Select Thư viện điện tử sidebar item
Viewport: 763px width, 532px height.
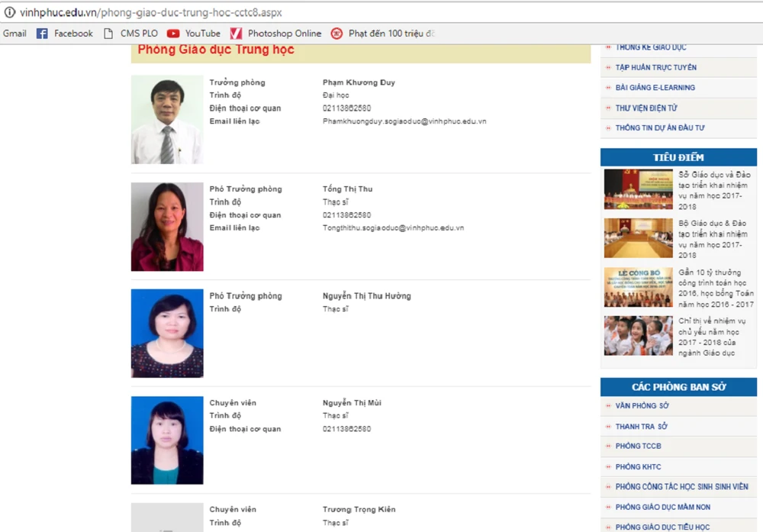click(645, 108)
